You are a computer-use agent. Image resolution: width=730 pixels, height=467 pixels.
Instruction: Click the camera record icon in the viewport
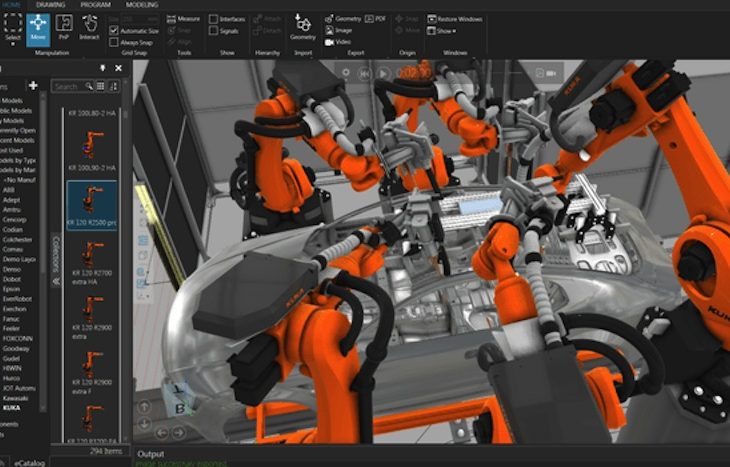pos(552,73)
